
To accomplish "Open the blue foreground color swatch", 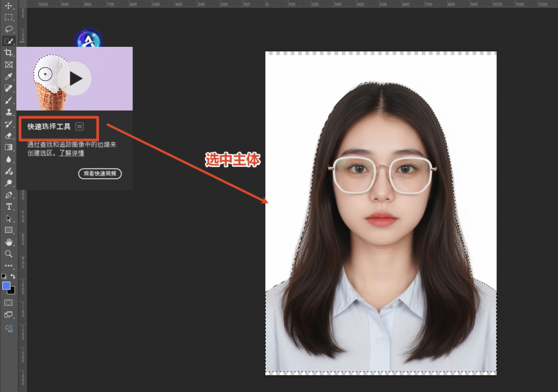I will coord(6,285).
